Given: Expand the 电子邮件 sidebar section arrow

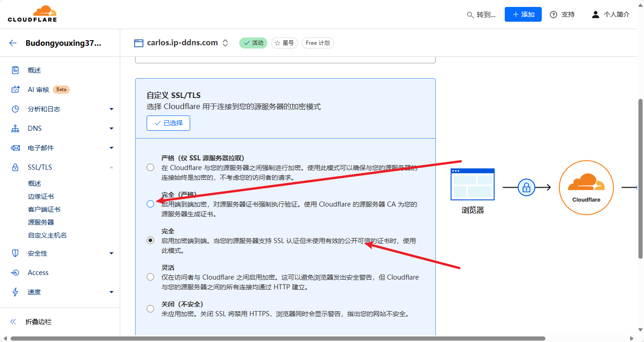Looking at the screenshot, I should 111,148.
